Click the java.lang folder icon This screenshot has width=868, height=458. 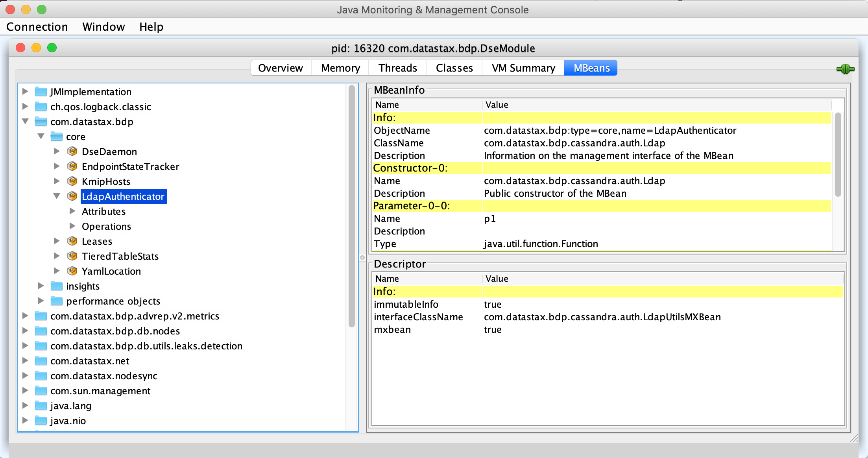tap(41, 405)
